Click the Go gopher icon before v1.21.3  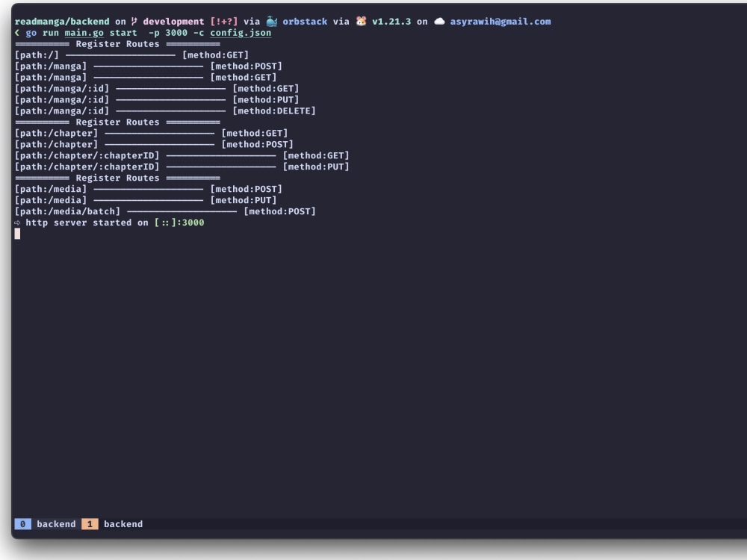click(x=361, y=22)
